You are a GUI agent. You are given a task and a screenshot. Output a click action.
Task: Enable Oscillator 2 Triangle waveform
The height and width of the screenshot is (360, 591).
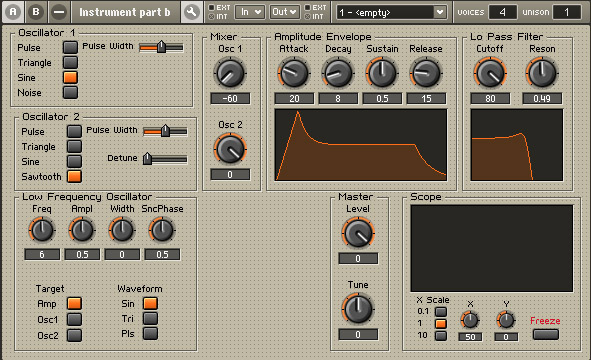[x=74, y=147]
